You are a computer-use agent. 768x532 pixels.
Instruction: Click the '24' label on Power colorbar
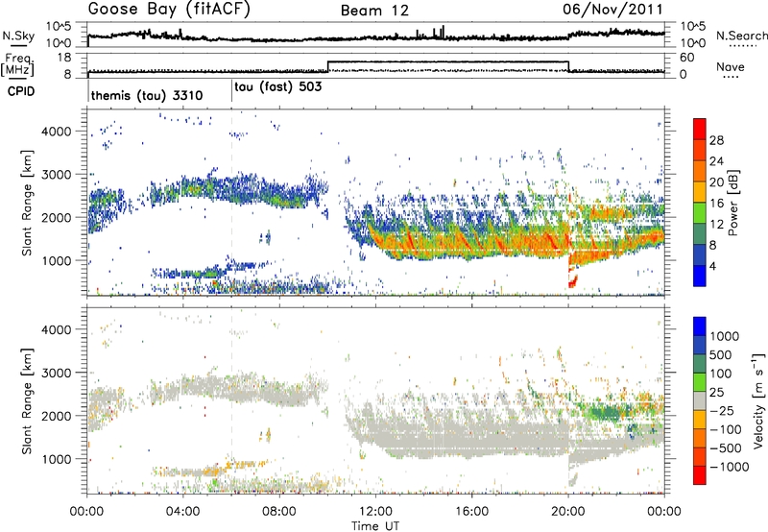point(716,161)
